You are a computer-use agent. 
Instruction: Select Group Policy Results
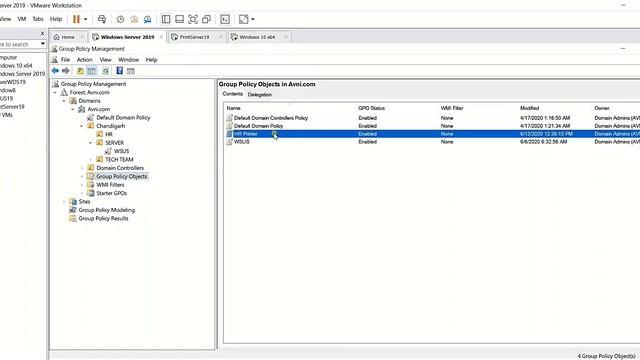[103, 218]
